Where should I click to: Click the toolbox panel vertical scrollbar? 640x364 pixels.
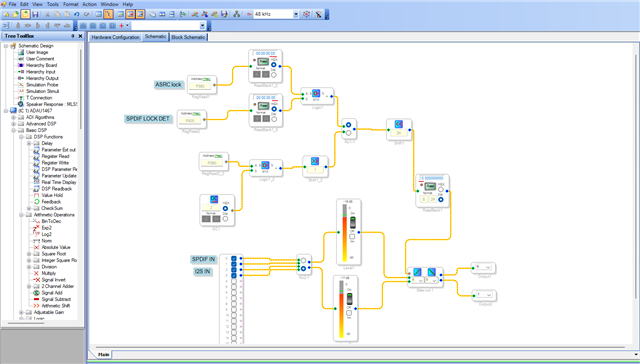pyautogui.click(x=80, y=88)
